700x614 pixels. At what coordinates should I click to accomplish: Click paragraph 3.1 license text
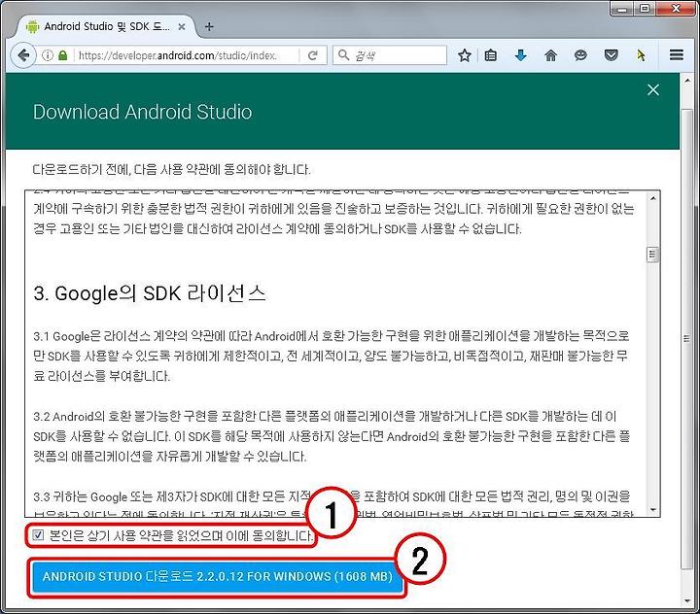332,356
